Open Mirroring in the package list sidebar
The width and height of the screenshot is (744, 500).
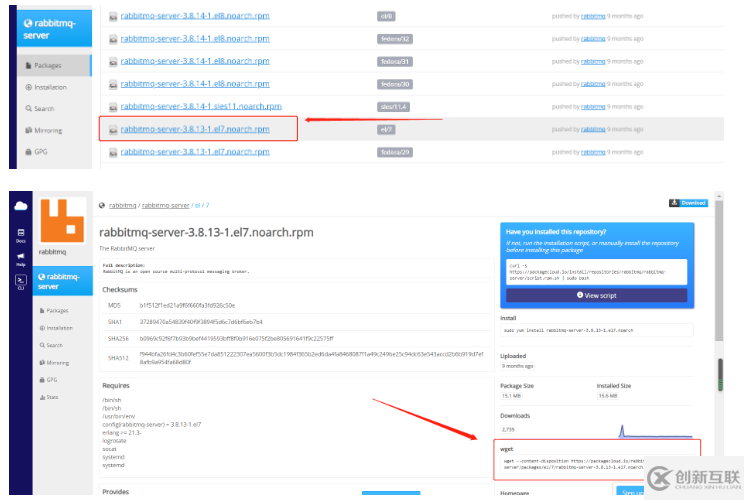point(44,130)
